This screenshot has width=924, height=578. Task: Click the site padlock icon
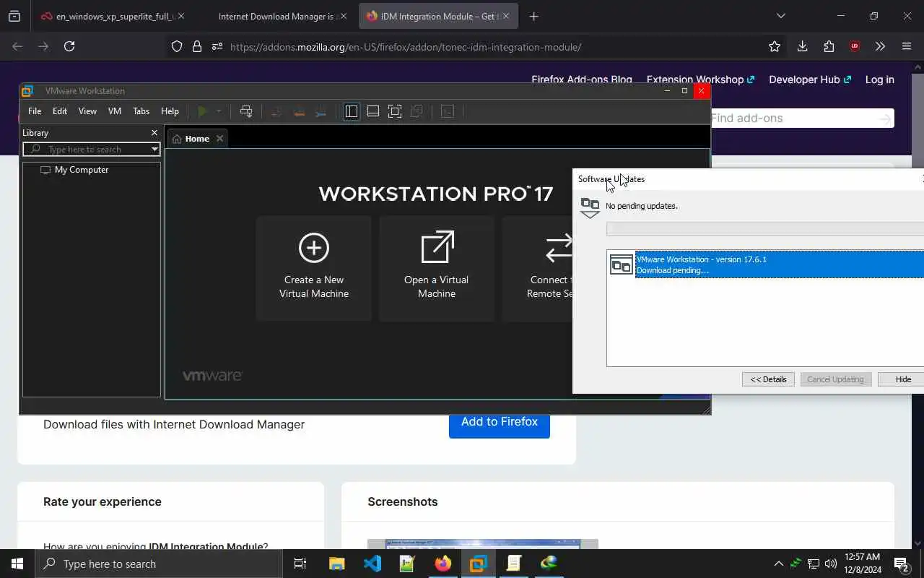click(x=197, y=46)
